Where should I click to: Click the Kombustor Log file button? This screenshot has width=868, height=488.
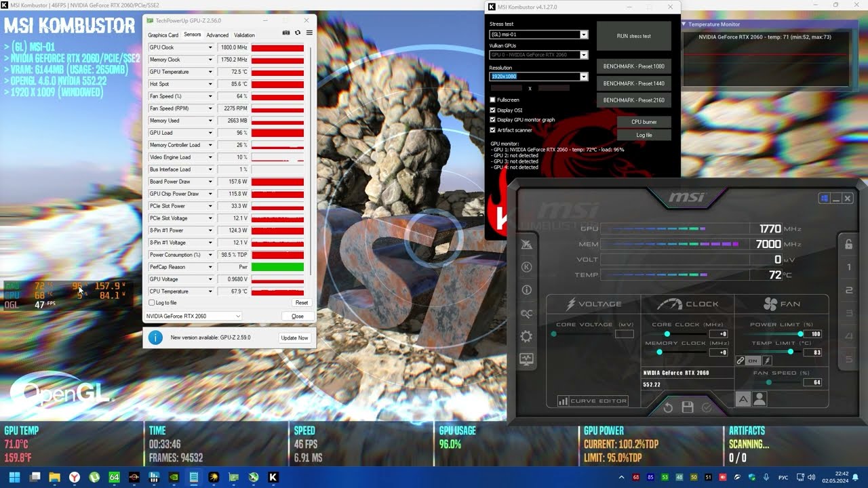click(644, 135)
